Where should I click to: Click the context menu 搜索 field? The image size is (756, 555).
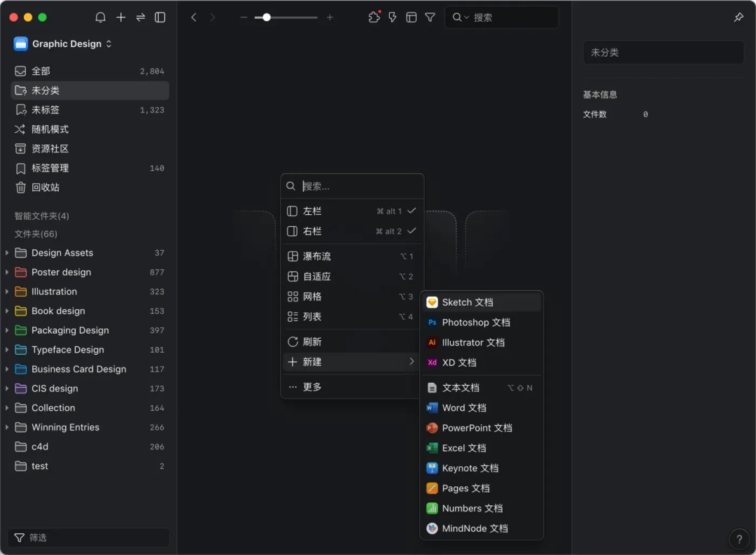point(352,186)
